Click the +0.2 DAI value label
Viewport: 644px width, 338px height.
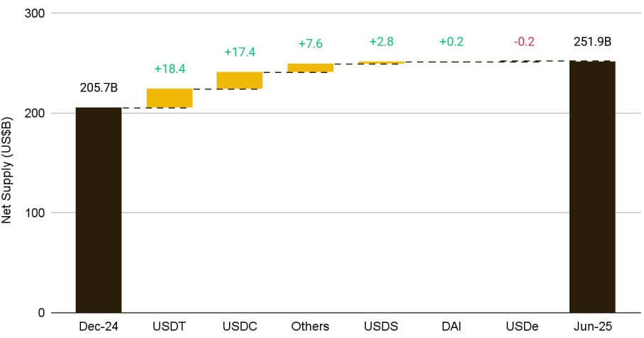point(451,42)
